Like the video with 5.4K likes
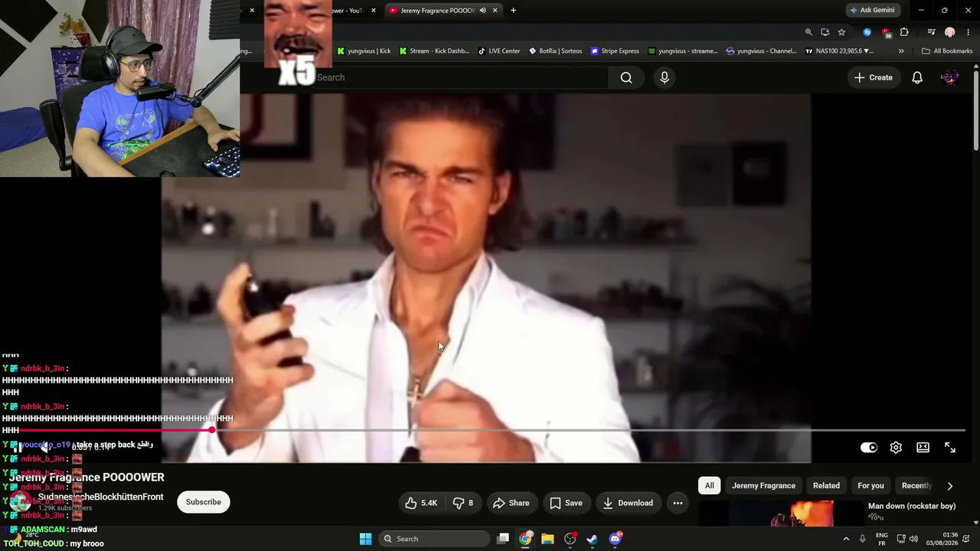 [421, 503]
